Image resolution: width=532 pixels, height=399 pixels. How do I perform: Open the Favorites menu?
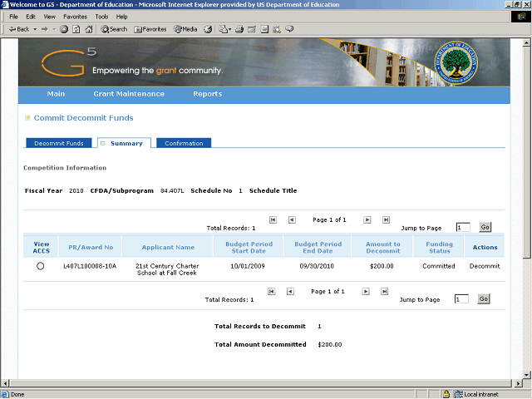click(76, 17)
